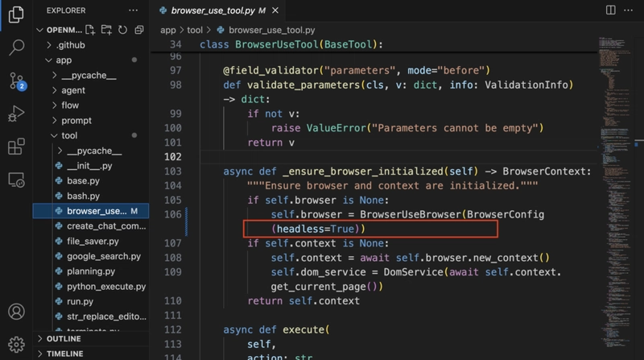This screenshot has width=644, height=360.
Task: Open Remote Explorer in activity bar
Action: [x=16, y=180]
